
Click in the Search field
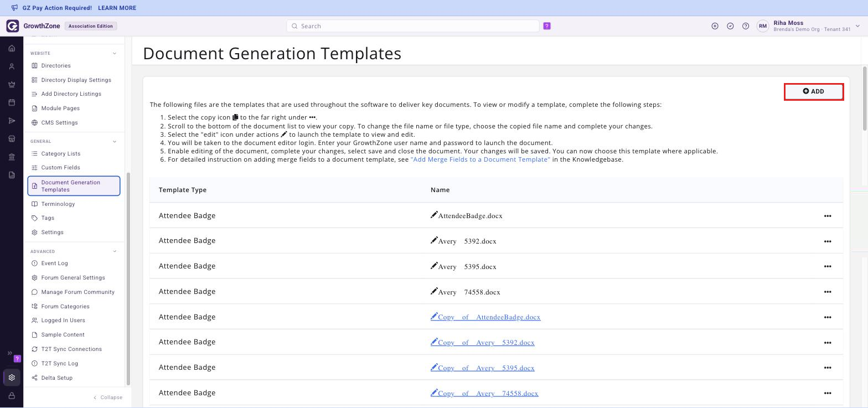click(413, 26)
